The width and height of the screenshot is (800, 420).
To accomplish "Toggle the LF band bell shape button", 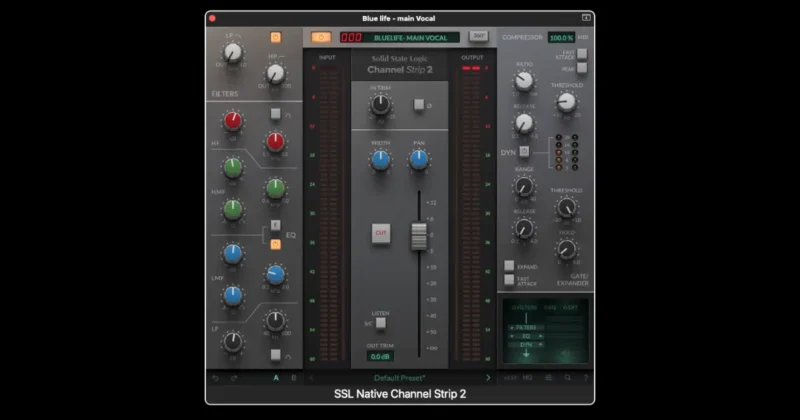I will (x=276, y=355).
